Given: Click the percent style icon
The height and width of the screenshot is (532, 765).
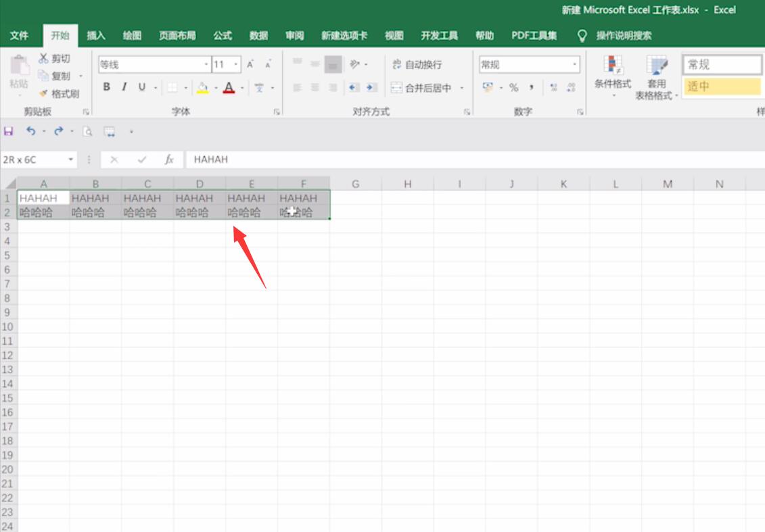Looking at the screenshot, I should tap(514, 88).
